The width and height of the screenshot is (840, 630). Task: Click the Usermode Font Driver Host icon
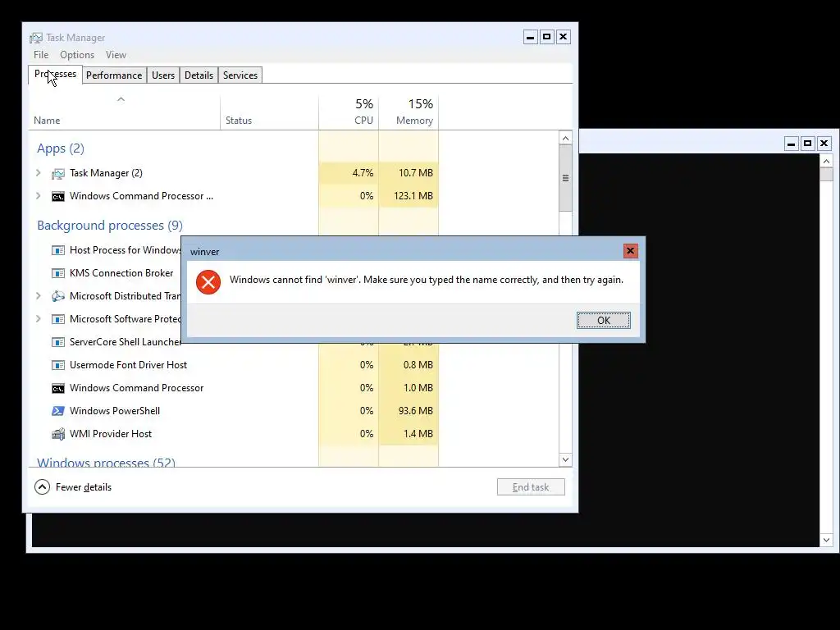[58, 365]
